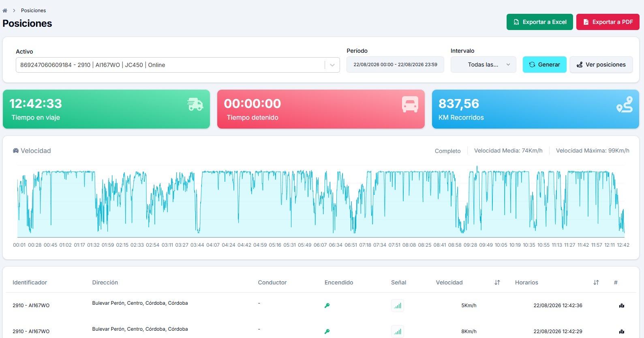The height and width of the screenshot is (338, 644).
Task: Expand the Activo device dropdown
Action: [332, 65]
